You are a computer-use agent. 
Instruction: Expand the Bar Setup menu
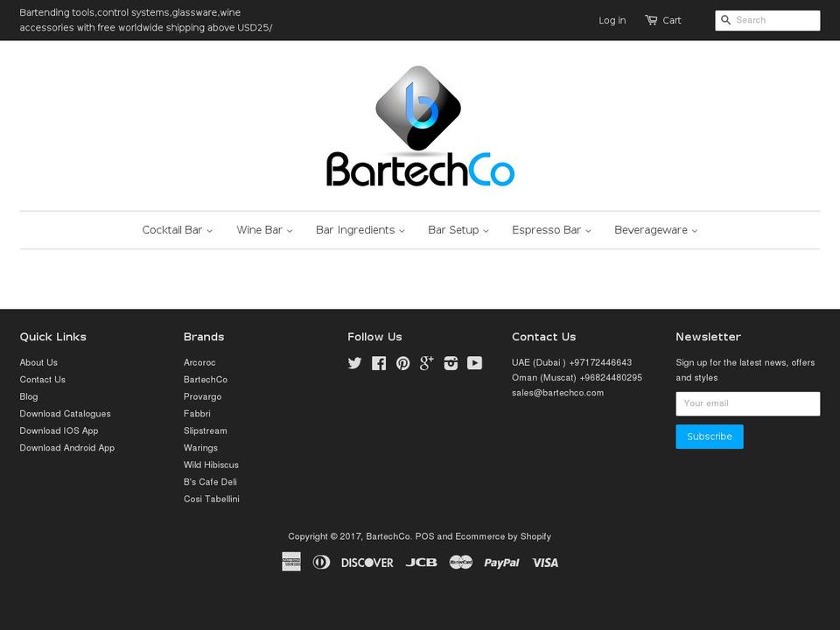pyautogui.click(x=458, y=230)
